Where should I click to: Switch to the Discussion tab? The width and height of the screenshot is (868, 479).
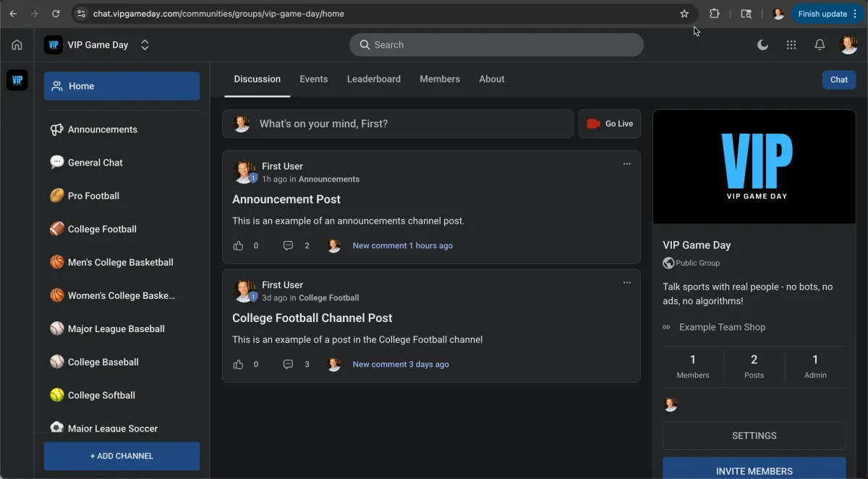point(257,79)
